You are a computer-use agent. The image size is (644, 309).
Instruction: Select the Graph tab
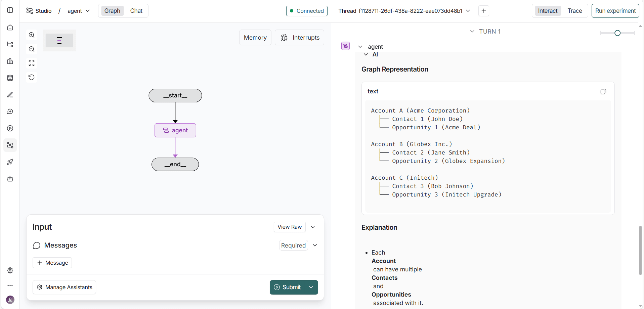point(112,11)
